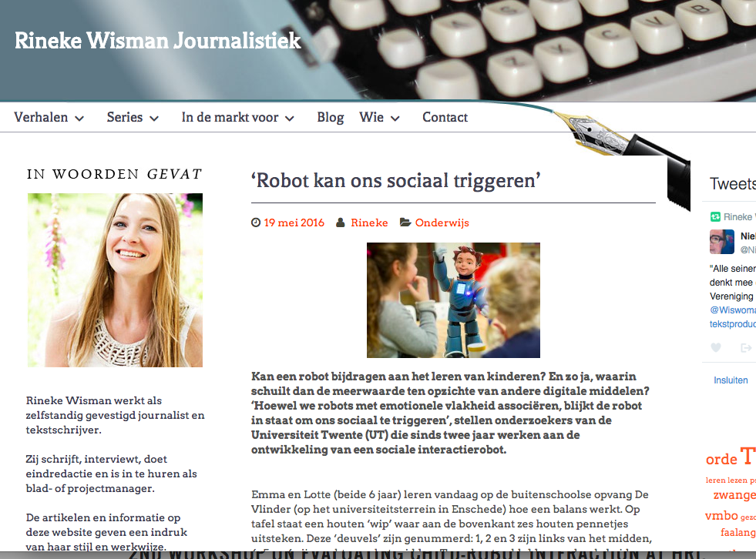Click the folder icon before Onderwijs

[x=405, y=223]
